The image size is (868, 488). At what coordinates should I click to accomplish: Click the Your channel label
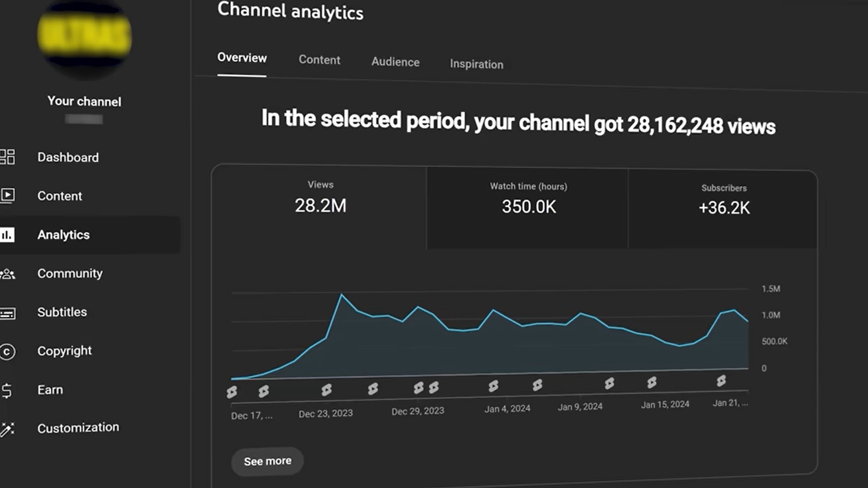84,101
